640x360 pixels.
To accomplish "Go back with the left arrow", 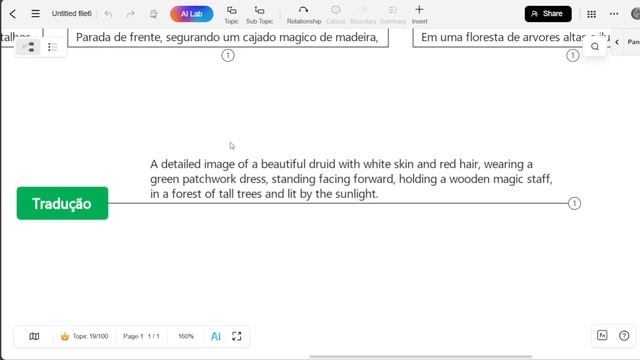I will [x=13, y=14].
